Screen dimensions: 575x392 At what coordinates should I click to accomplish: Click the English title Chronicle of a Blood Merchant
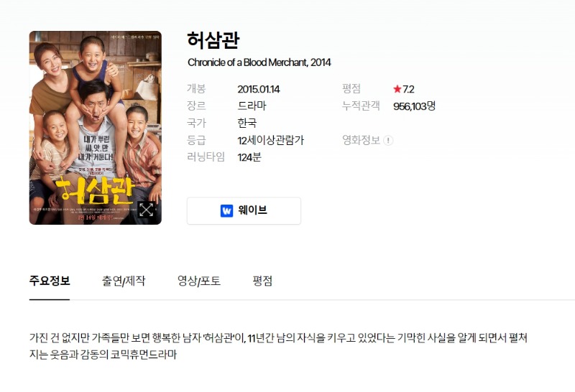(248, 62)
